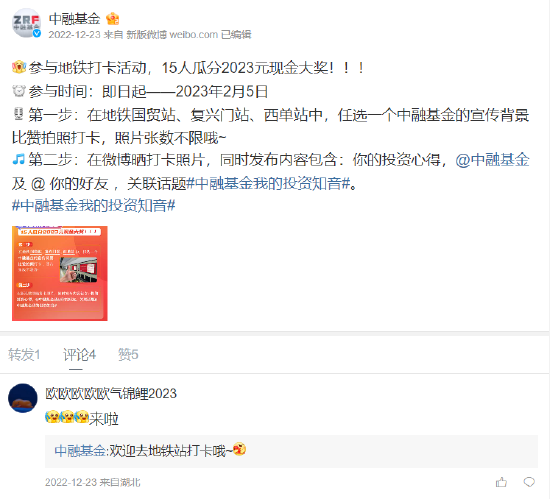Enlarge the red promotional image thumbnail
550x499 pixels.
point(60,273)
